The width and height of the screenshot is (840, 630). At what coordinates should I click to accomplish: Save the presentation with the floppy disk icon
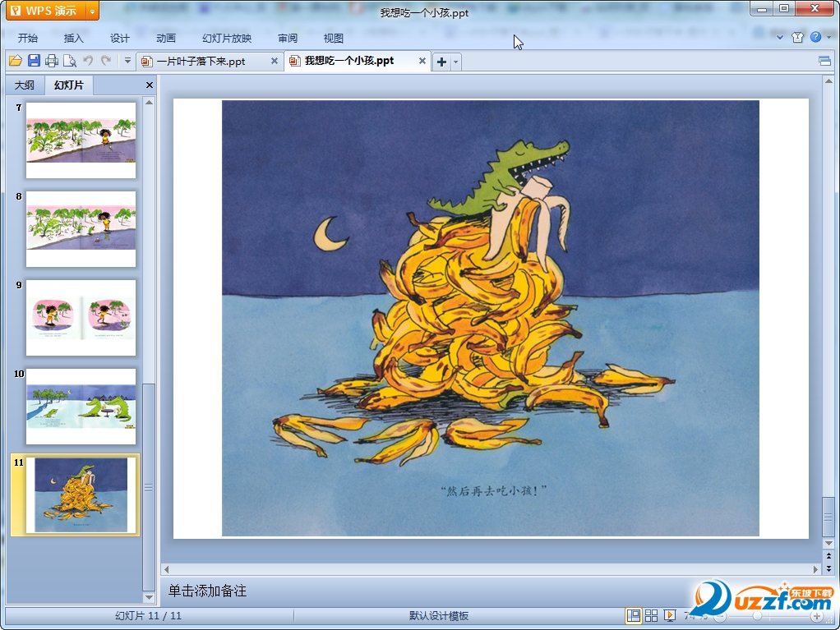point(34,61)
